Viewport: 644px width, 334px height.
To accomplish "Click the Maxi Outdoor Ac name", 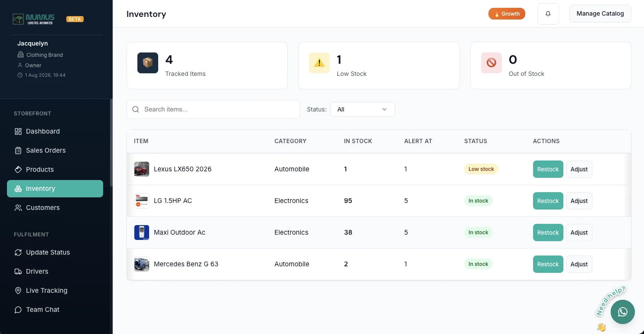I will pyautogui.click(x=179, y=232).
